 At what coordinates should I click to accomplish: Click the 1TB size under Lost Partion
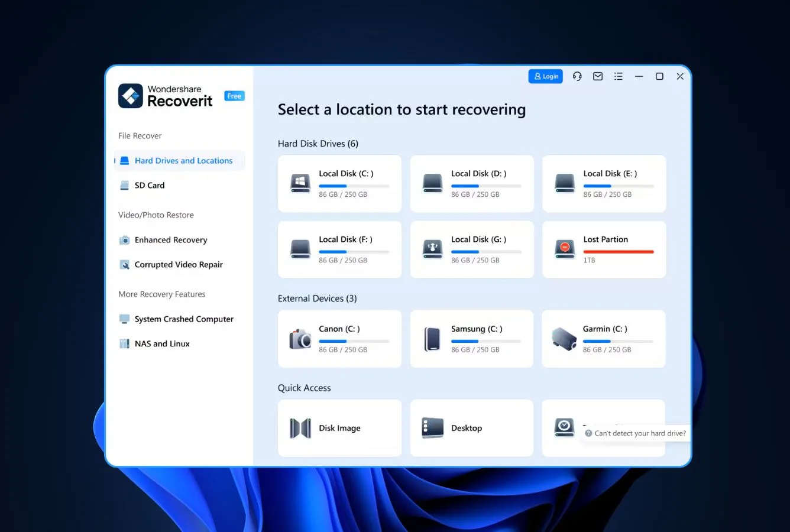[590, 260]
